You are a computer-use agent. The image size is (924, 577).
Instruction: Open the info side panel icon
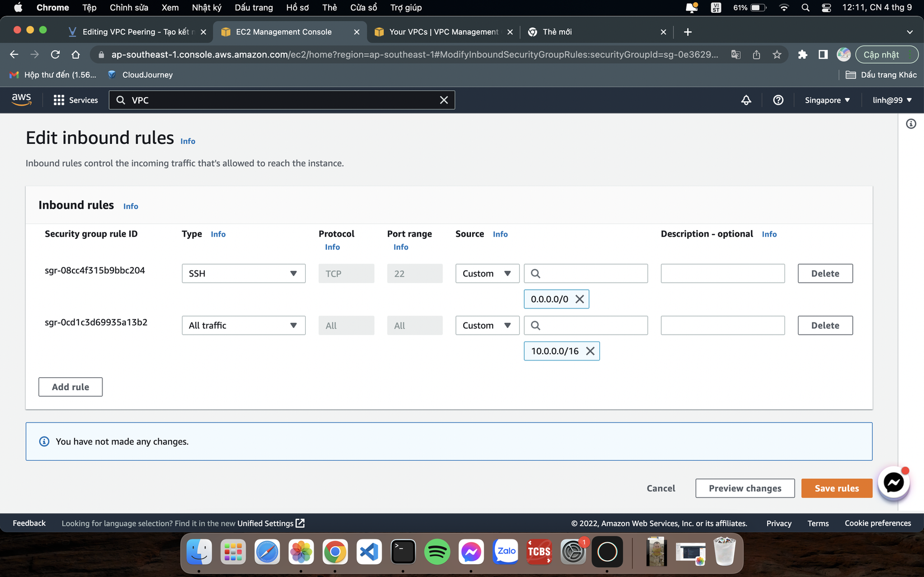(x=911, y=124)
